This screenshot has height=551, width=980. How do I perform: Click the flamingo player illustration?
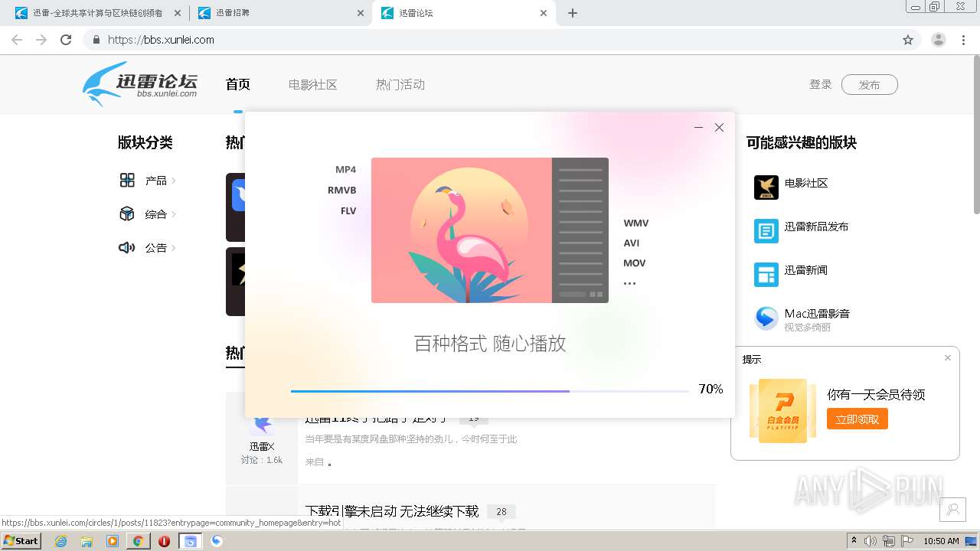pyautogui.click(x=490, y=230)
